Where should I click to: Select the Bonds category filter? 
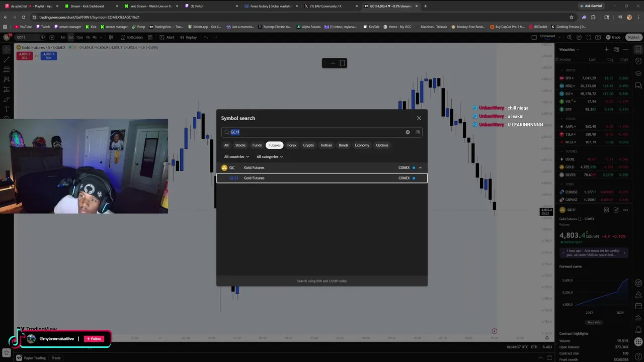(x=344, y=145)
